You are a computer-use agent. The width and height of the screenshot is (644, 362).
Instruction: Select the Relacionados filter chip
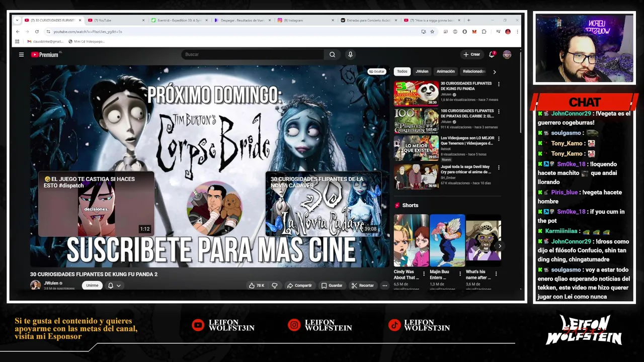(x=473, y=71)
